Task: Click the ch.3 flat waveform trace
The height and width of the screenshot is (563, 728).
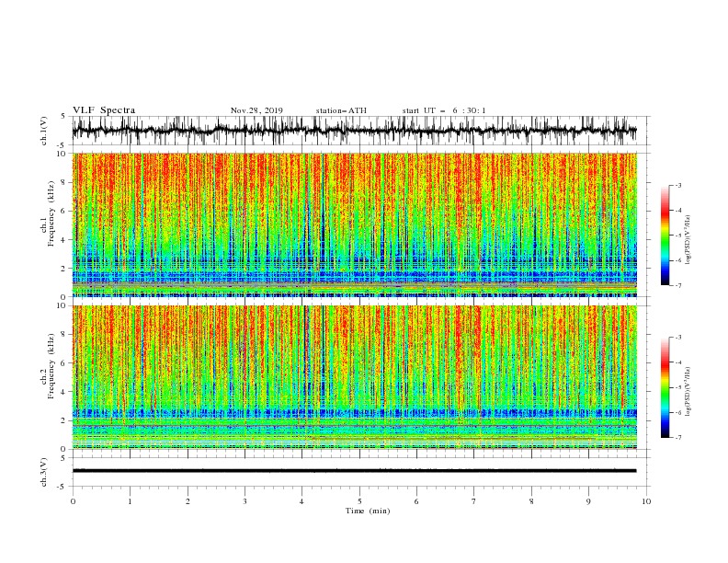Action: [x=354, y=471]
